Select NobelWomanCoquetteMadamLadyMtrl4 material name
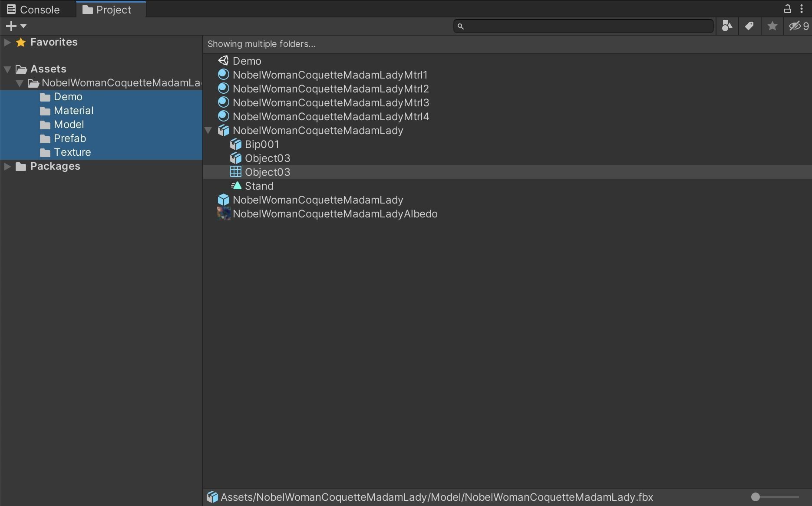Screen dimensions: 812x506 coord(331,117)
